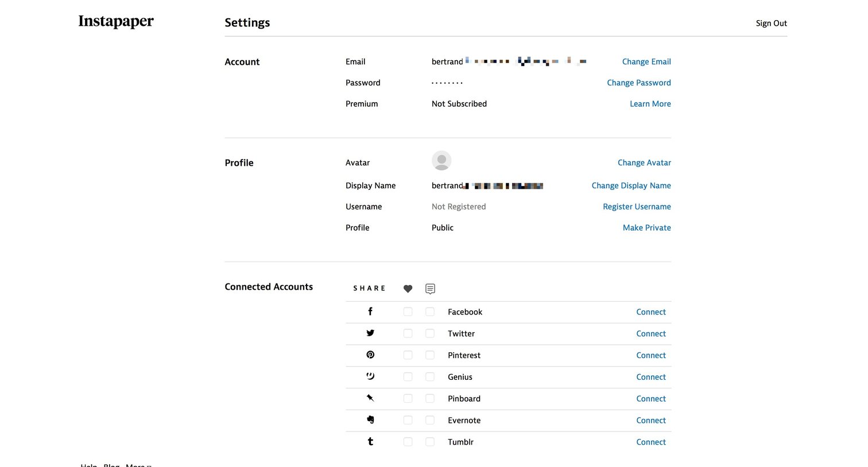Check the Evernote notes share checkbox

[430, 420]
